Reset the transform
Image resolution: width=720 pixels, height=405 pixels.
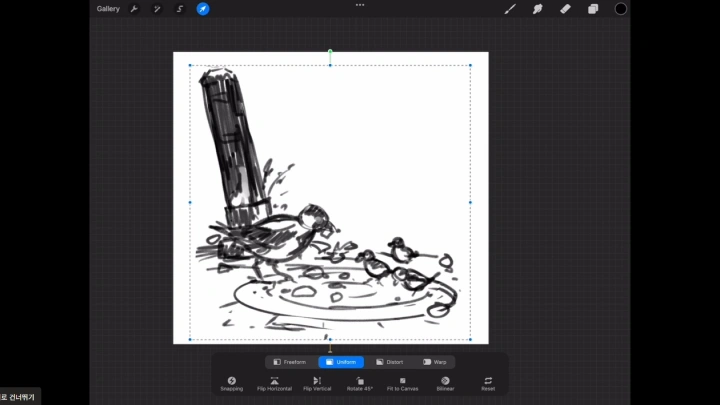point(488,384)
